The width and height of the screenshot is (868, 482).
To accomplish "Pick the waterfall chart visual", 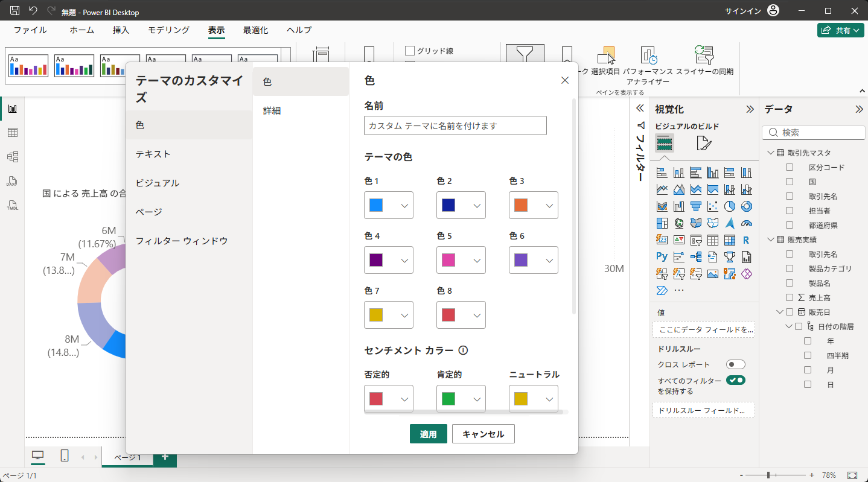I will coord(679,206).
